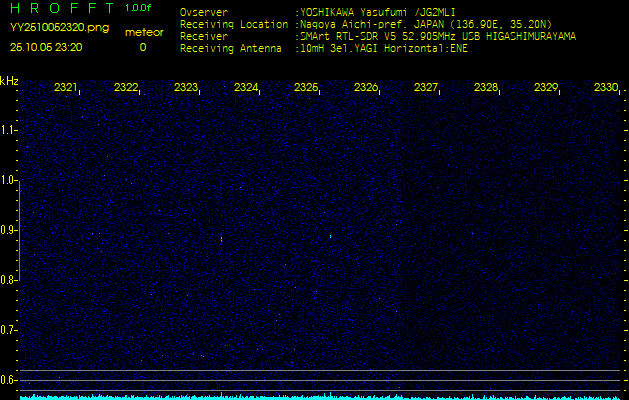
Task: Select the 2330 time marker
Action: coord(606,88)
